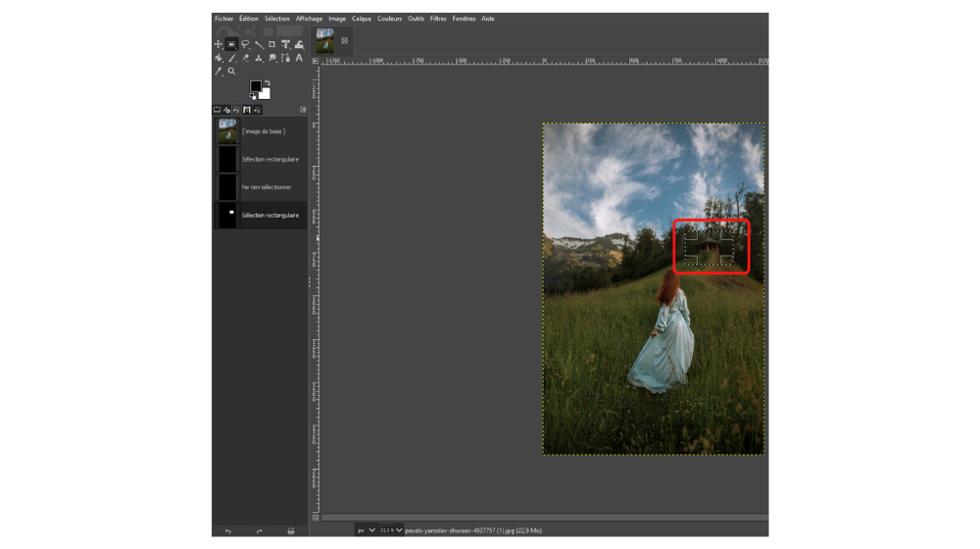Clear the undo history
Image resolution: width=980 pixels, height=549 pixels.
tap(291, 531)
